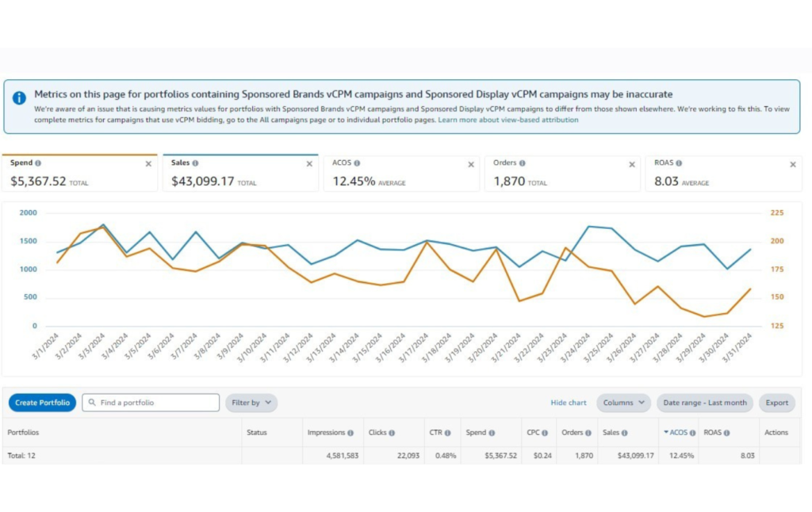The width and height of the screenshot is (812, 512).
Task: Click the Status column header
Action: pyautogui.click(x=257, y=432)
